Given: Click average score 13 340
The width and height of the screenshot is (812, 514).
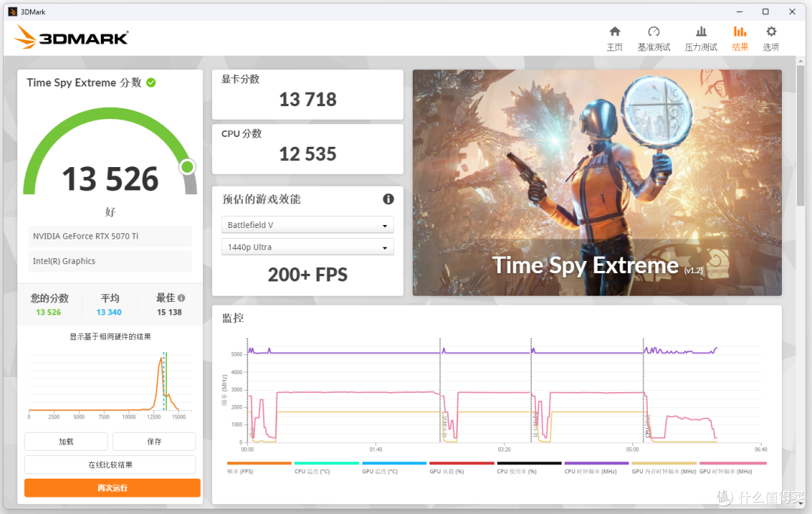Looking at the screenshot, I should (x=109, y=312).
